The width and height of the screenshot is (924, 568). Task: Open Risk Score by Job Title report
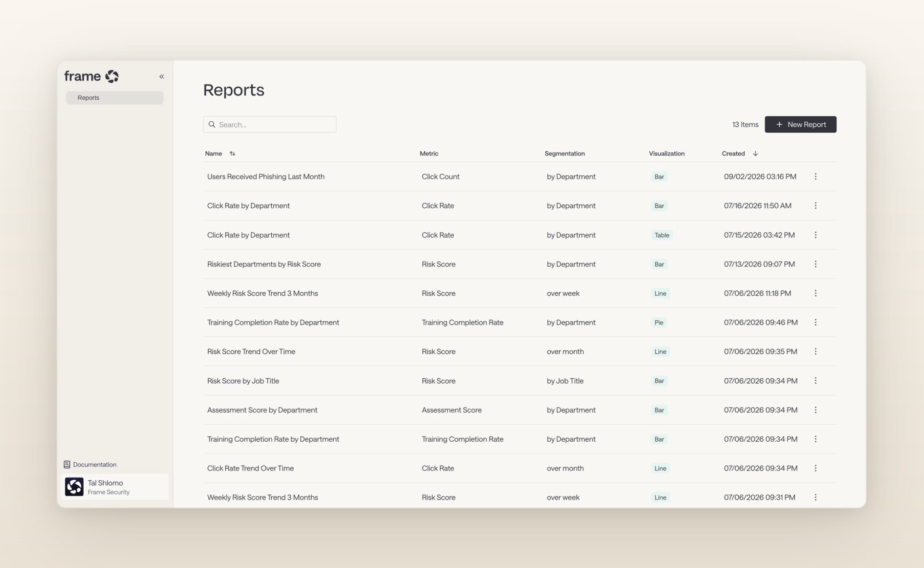pos(243,381)
